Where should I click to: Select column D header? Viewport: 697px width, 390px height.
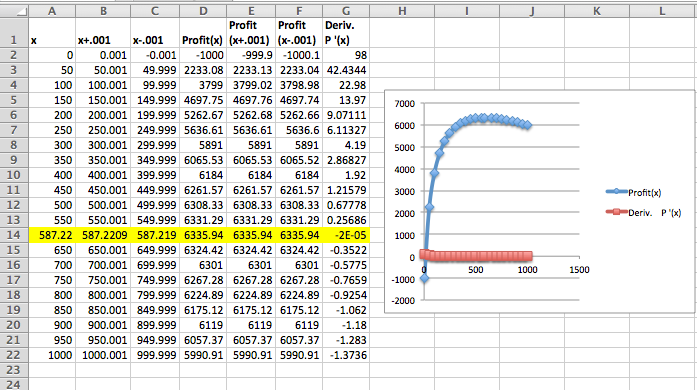203,11
